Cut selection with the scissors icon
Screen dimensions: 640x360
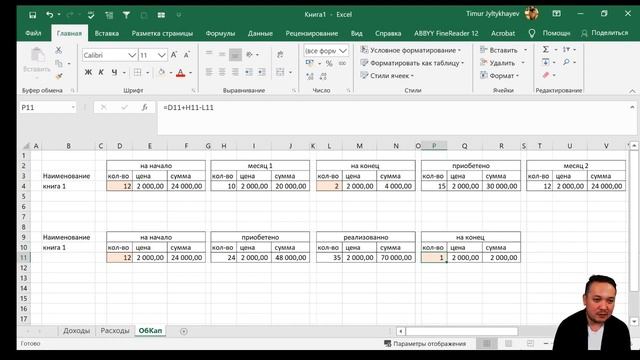[58, 50]
